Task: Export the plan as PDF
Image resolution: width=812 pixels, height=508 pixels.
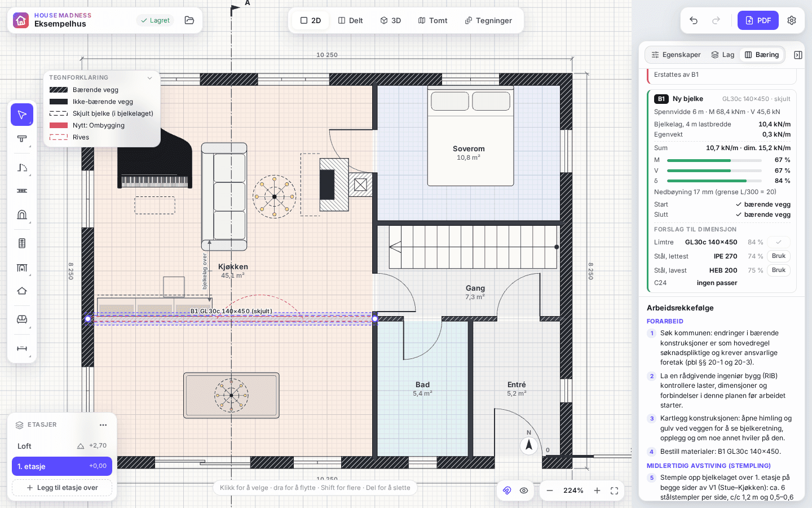Action: point(758,20)
